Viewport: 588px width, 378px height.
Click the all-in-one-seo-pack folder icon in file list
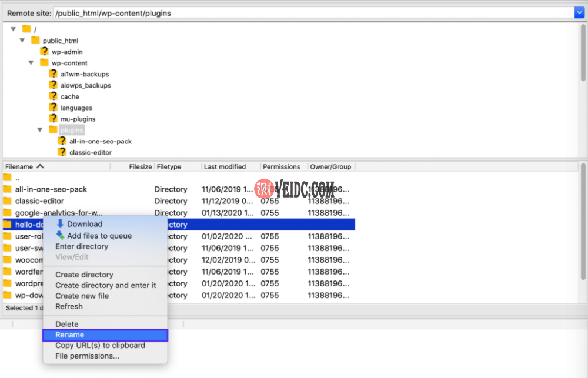point(7,189)
